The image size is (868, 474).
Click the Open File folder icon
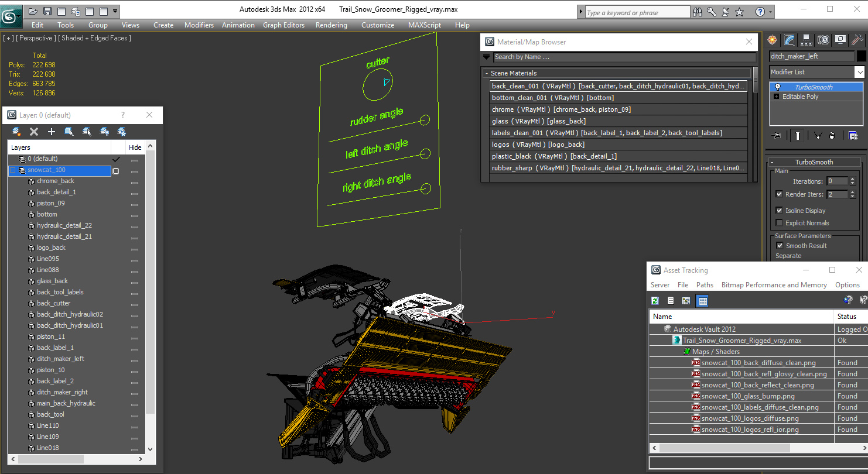(x=33, y=11)
